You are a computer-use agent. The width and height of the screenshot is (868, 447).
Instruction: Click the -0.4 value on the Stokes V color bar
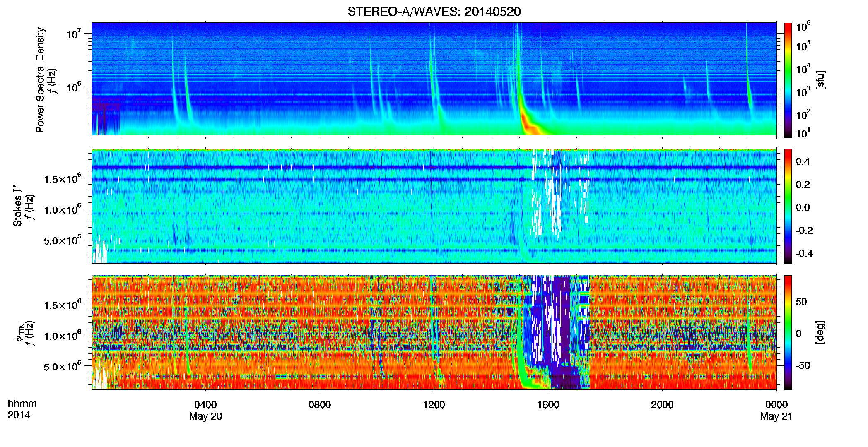point(804,254)
